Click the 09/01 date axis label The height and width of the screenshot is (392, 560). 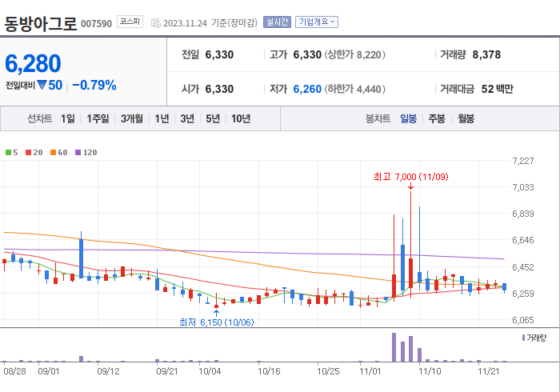[49, 371]
